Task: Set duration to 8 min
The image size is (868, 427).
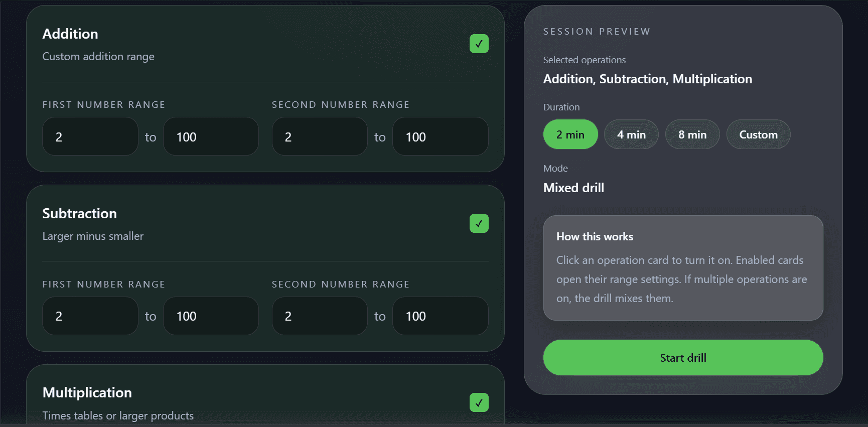Action: click(x=692, y=134)
